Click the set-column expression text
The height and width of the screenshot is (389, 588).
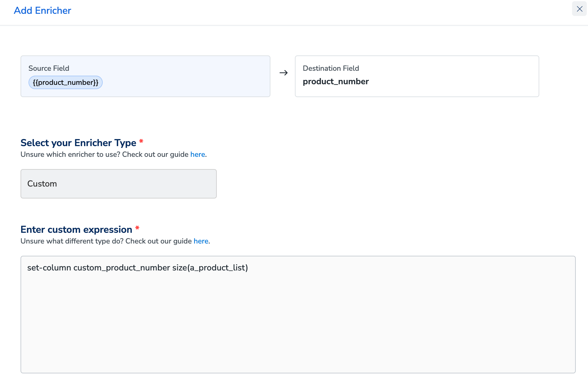137,268
